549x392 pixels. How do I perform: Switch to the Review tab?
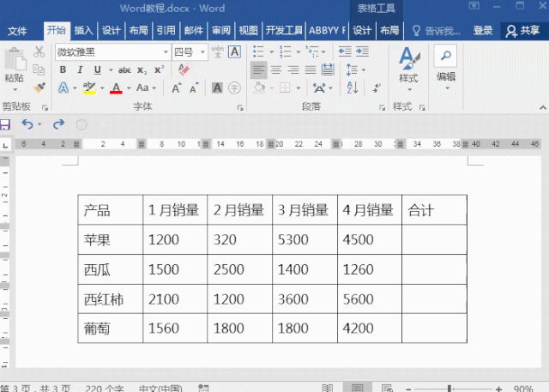[x=221, y=31]
